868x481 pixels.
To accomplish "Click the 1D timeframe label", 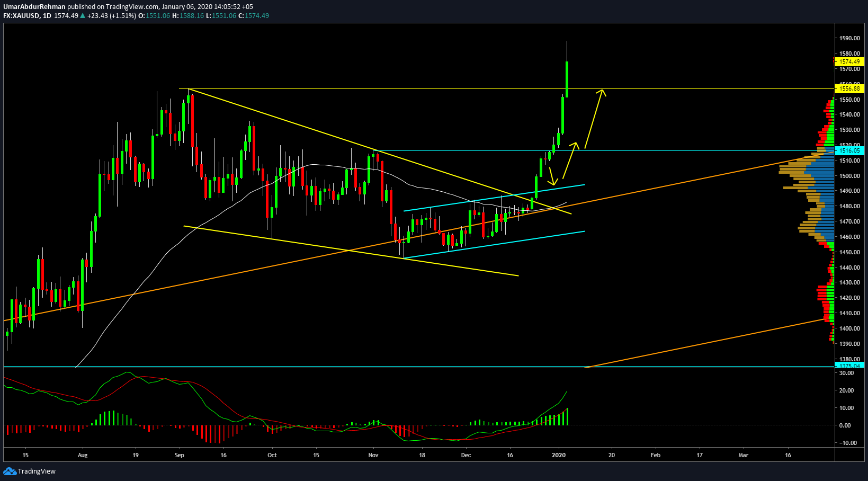I will [47, 16].
